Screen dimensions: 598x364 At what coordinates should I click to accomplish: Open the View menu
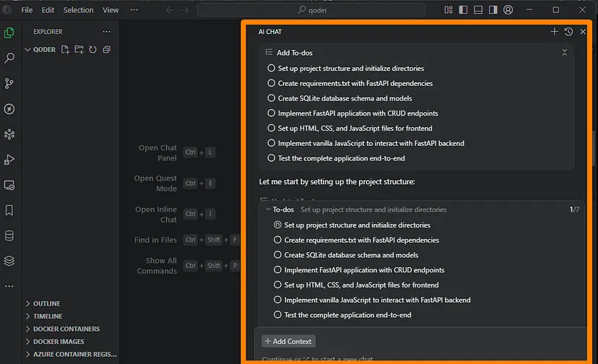[x=110, y=10]
